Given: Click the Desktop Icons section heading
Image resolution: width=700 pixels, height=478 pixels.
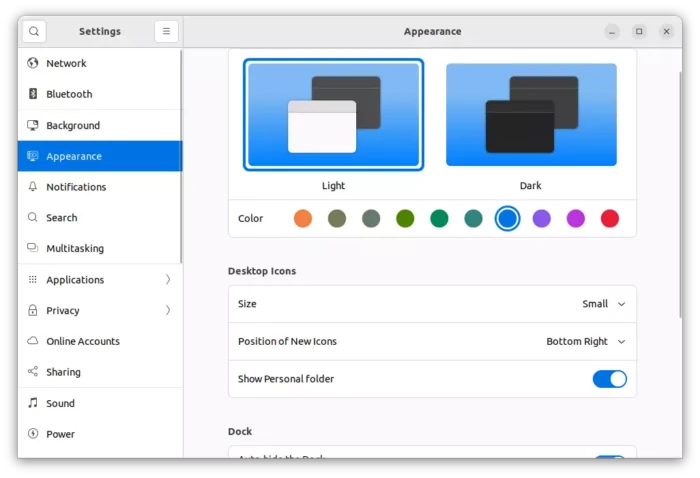Looking at the screenshot, I should click(262, 271).
